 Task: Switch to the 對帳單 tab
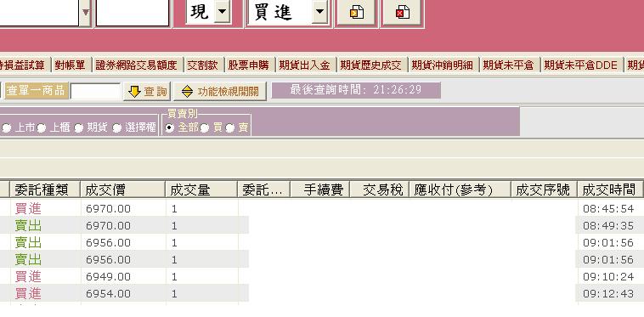click(x=70, y=65)
